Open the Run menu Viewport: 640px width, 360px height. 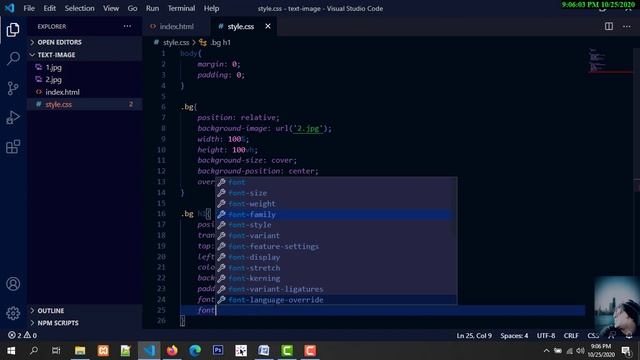point(152,8)
